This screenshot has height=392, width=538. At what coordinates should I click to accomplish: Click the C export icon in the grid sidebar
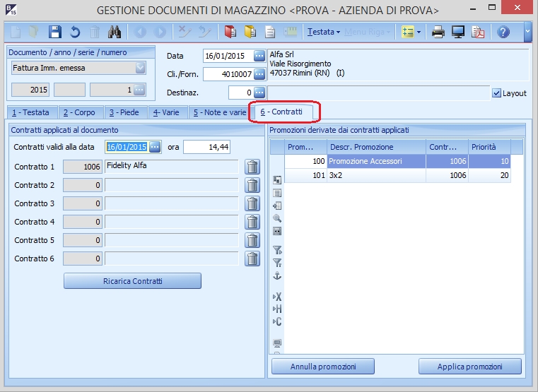[277, 322]
